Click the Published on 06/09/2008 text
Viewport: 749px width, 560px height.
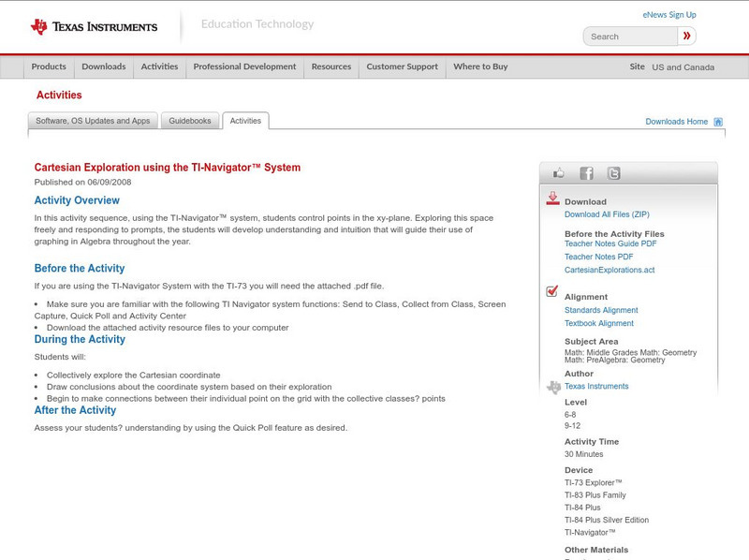[82, 182]
